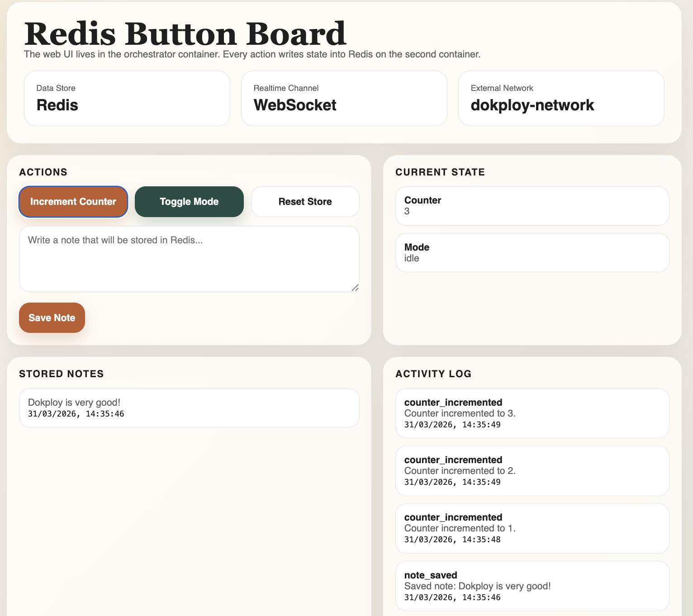693x616 pixels.
Task: Click the Increment Counter button
Action: [73, 202]
